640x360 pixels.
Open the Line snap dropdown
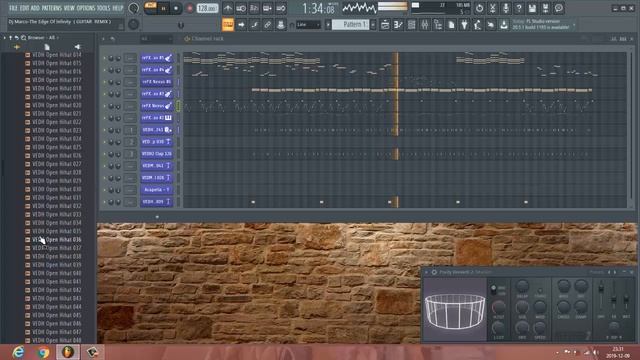point(308,24)
